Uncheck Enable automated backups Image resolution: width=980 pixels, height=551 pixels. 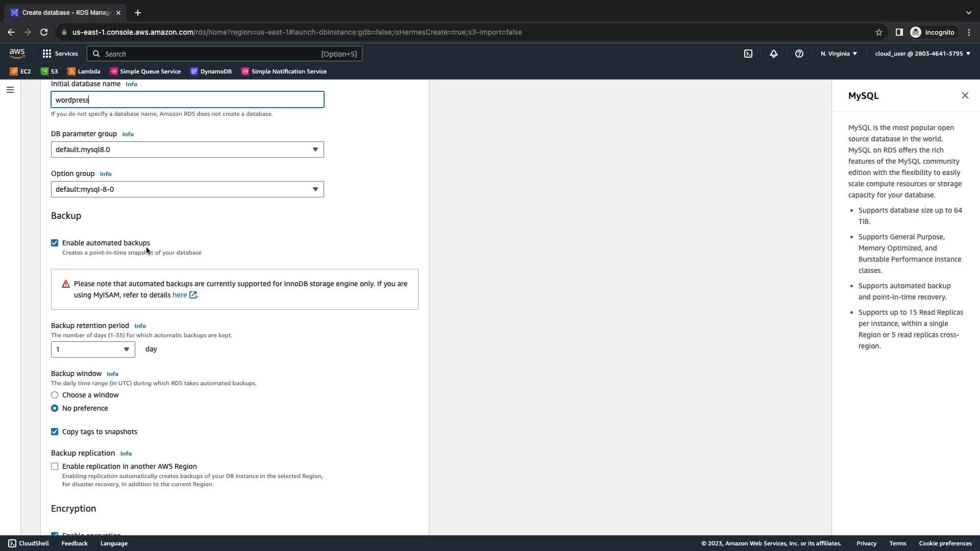click(55, 243)
